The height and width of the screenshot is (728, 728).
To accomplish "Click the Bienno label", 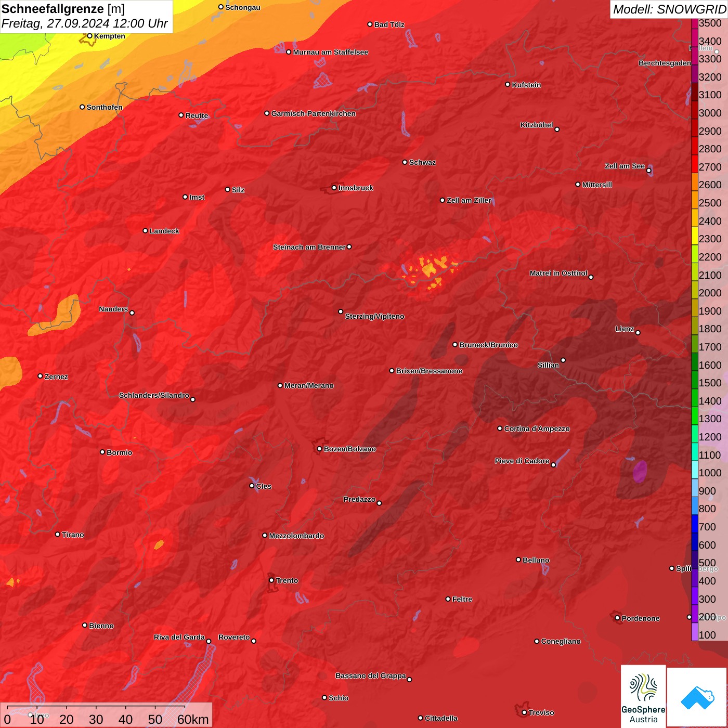I will tap(101, 626).
